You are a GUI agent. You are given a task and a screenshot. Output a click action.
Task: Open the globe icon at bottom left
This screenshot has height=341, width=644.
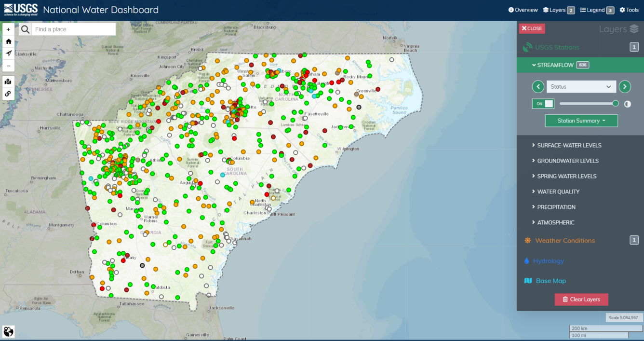tap(8, 331)
